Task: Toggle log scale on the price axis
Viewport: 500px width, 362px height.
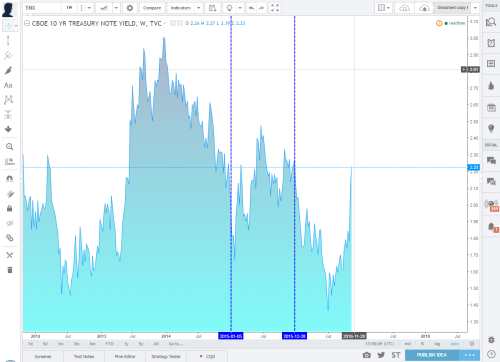Action: (x=437, y=344)
